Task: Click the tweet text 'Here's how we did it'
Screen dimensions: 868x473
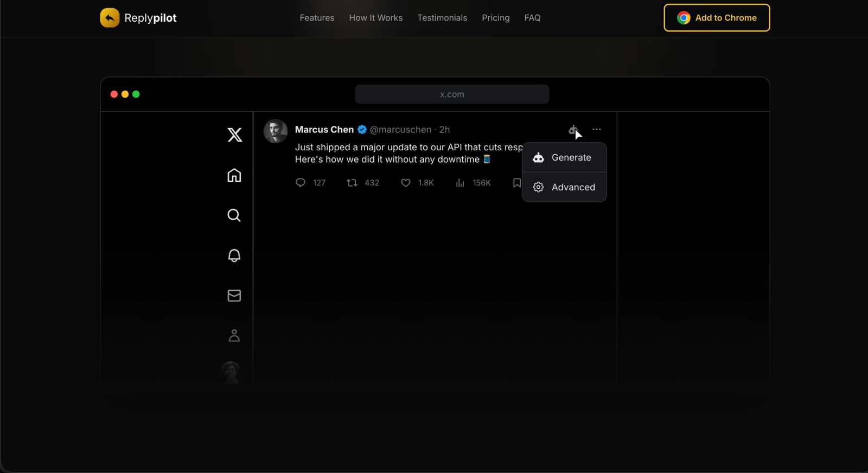Action: (x=334, y=159)
